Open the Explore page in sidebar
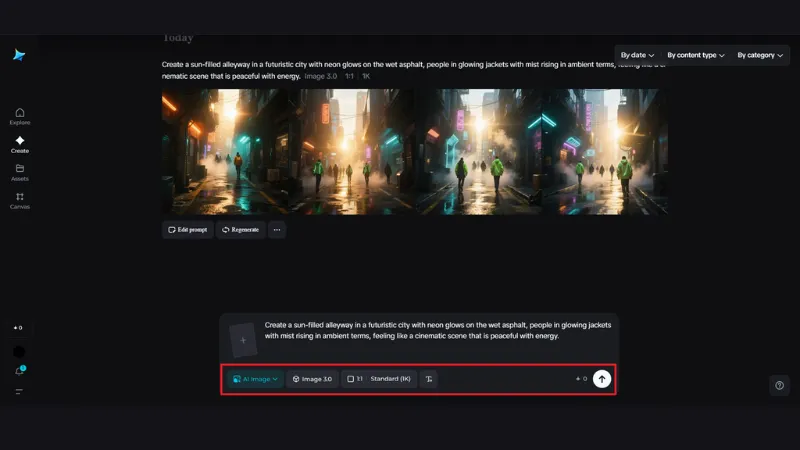The height and width of the screenshot is (450, 800). [x=20, y=115]
